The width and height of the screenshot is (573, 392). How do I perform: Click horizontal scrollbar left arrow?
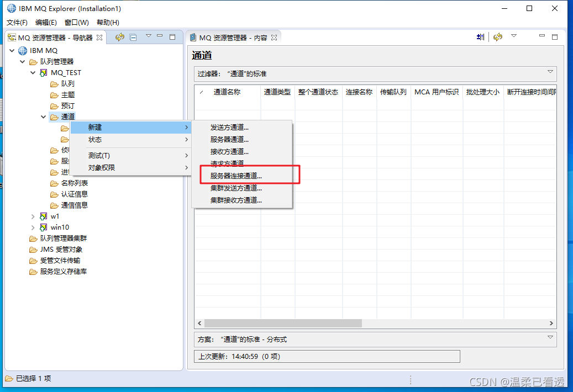(x=199, y=324)
